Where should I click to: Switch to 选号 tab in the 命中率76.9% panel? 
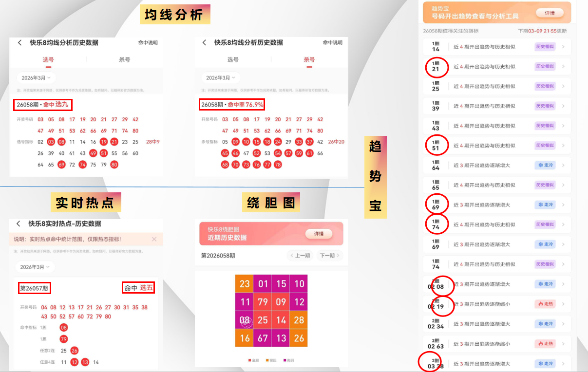(233, 59)
